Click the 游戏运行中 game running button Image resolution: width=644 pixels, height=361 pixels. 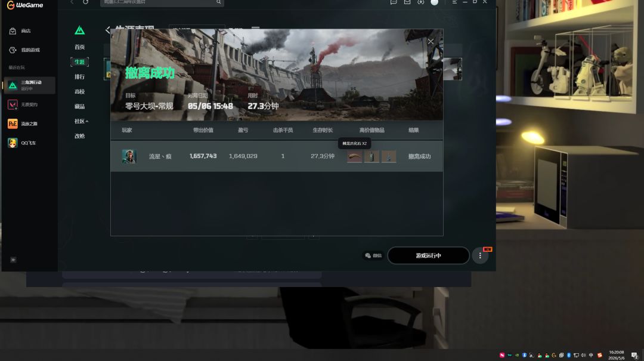(x=428, y=255)
